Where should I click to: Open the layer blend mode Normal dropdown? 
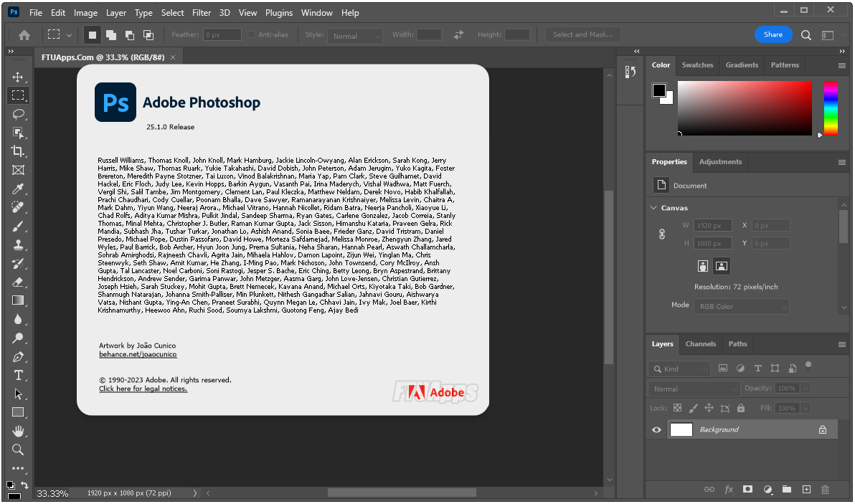point(694,389)
